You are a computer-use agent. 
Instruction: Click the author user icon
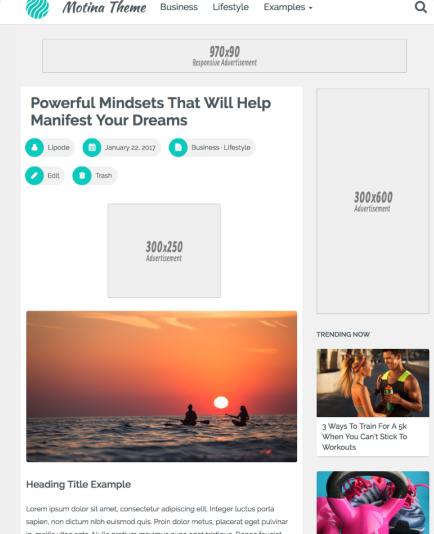[x=34, y=147]
